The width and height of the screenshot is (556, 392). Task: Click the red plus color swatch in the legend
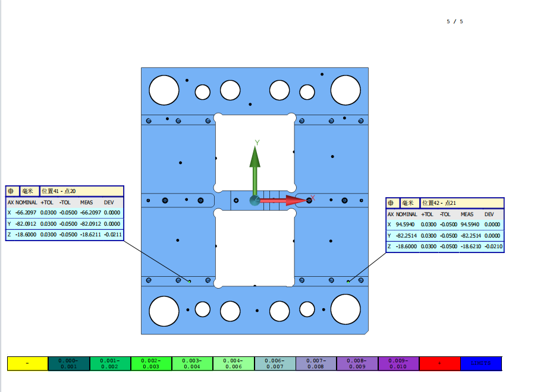[x=439, y=363]
